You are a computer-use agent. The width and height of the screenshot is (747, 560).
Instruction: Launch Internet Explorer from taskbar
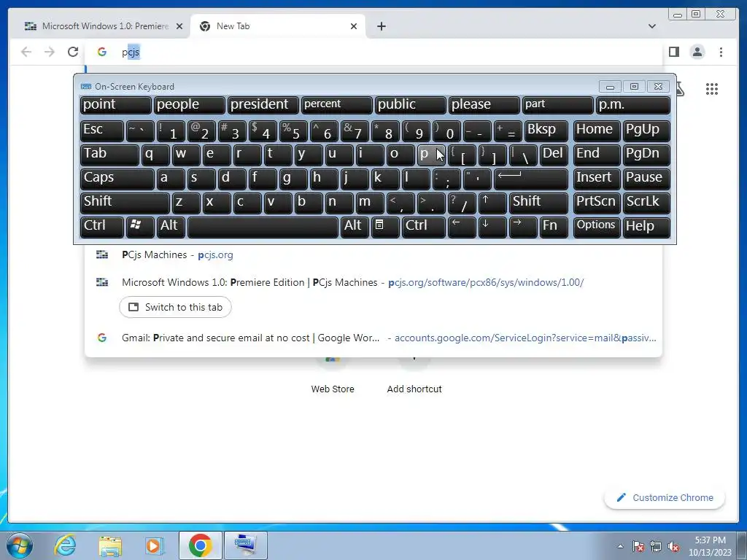tap(65, 545)
